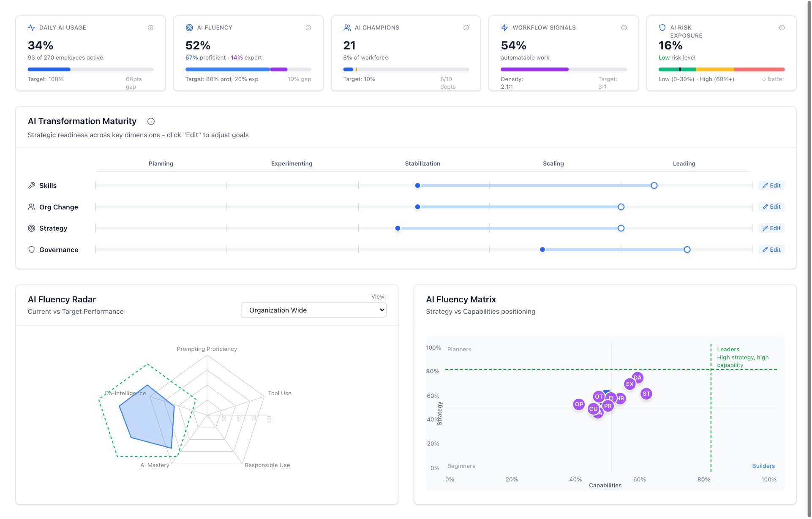Viewport: 812px width, 519px height.
Task: Edit the Strategy maturity goal
Action: point(771,228)
